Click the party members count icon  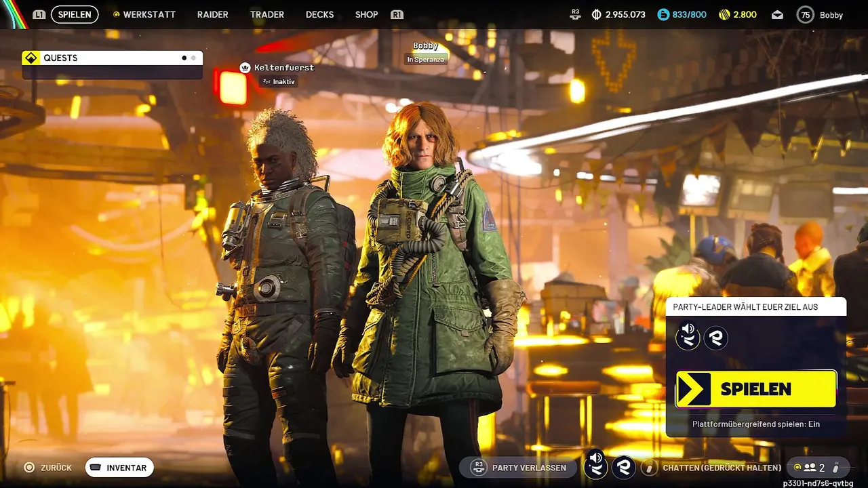coord(809,468)
